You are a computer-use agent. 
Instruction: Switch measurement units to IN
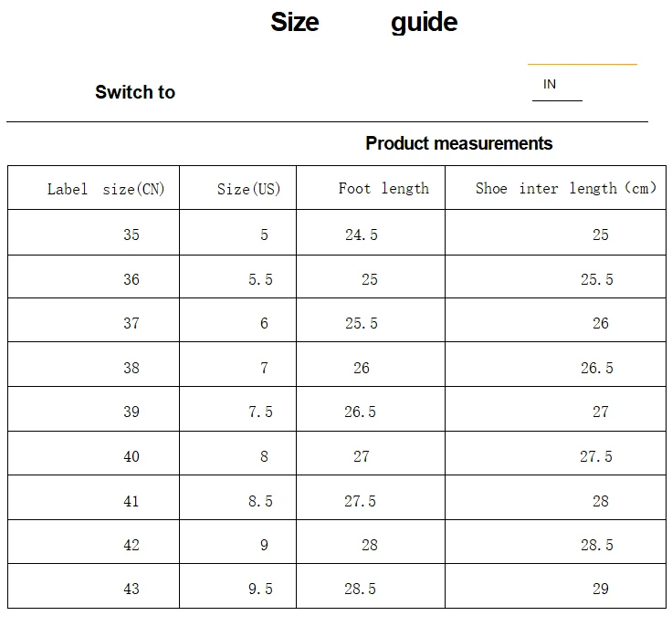(x=550, y=84)
